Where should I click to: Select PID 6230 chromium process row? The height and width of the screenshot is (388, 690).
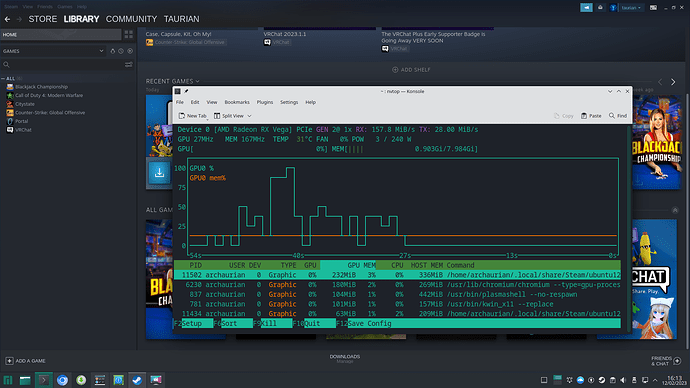pos(397,285)
